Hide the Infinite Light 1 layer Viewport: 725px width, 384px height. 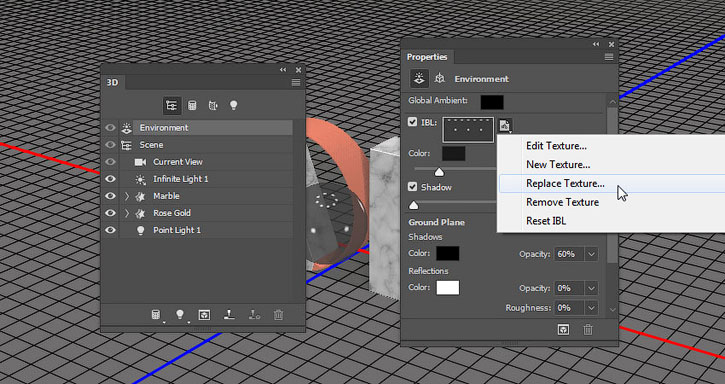click(110, 179)
